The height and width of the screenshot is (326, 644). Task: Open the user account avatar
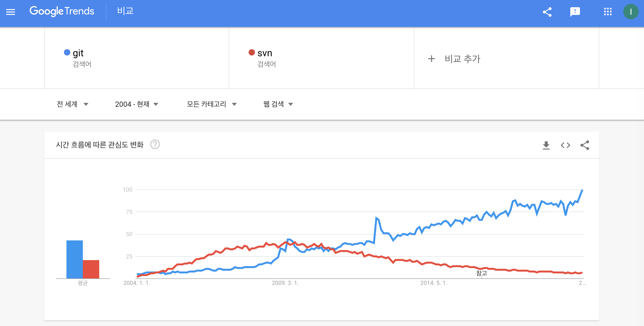[x=631, y=12]
